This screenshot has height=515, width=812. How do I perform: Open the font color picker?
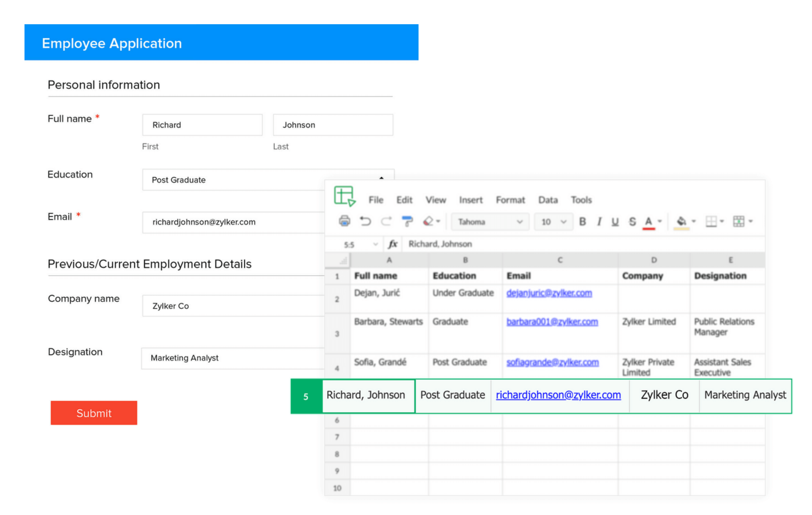(648, 222)
